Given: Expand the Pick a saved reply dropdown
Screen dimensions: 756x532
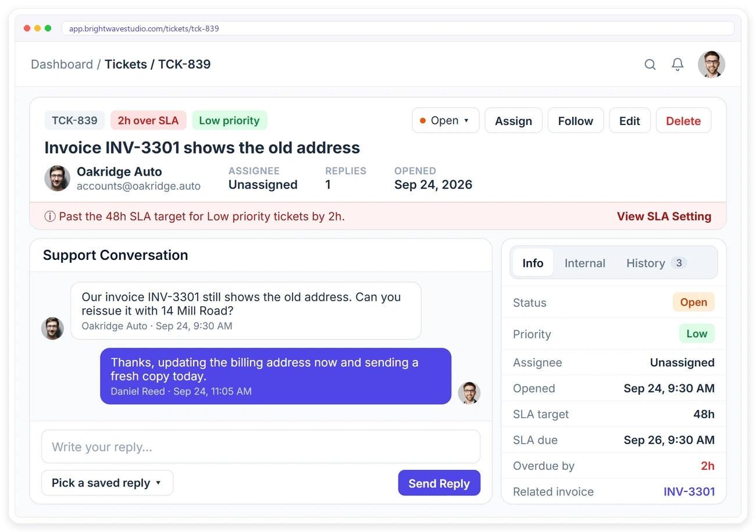Looking at the screenshot, I should tap(107, 483).
